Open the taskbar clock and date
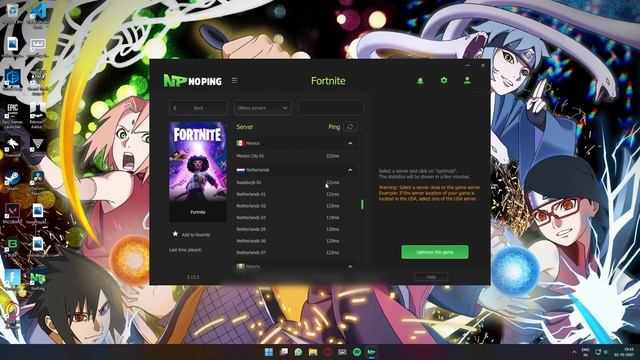The width and height of the screenshot is (640, 360). point(623,352)
